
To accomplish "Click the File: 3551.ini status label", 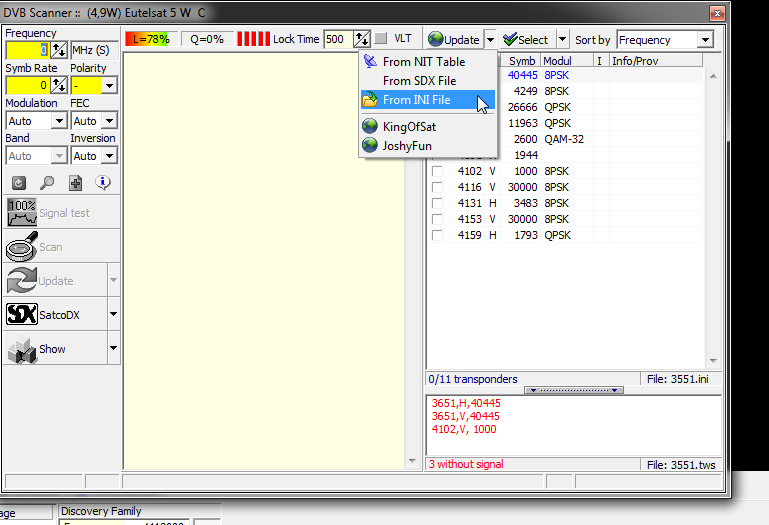I will pos(677,379).
